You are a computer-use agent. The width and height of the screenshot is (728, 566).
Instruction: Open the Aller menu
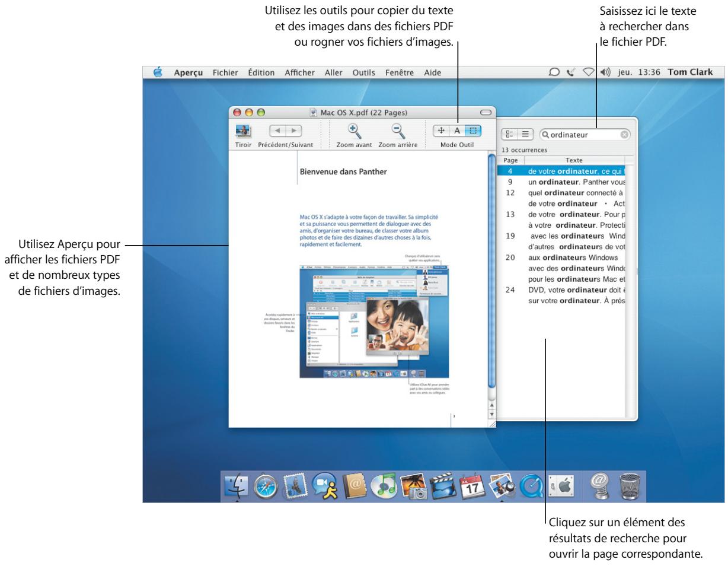[334, 72]
